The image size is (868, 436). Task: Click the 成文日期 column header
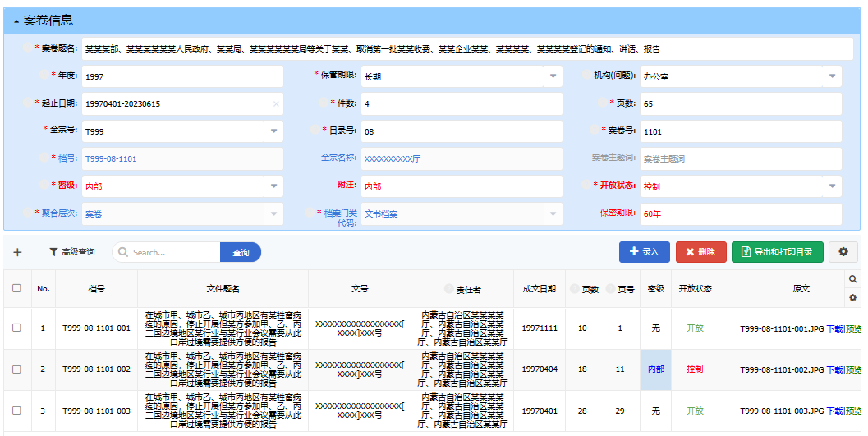[x=540, y=289]
